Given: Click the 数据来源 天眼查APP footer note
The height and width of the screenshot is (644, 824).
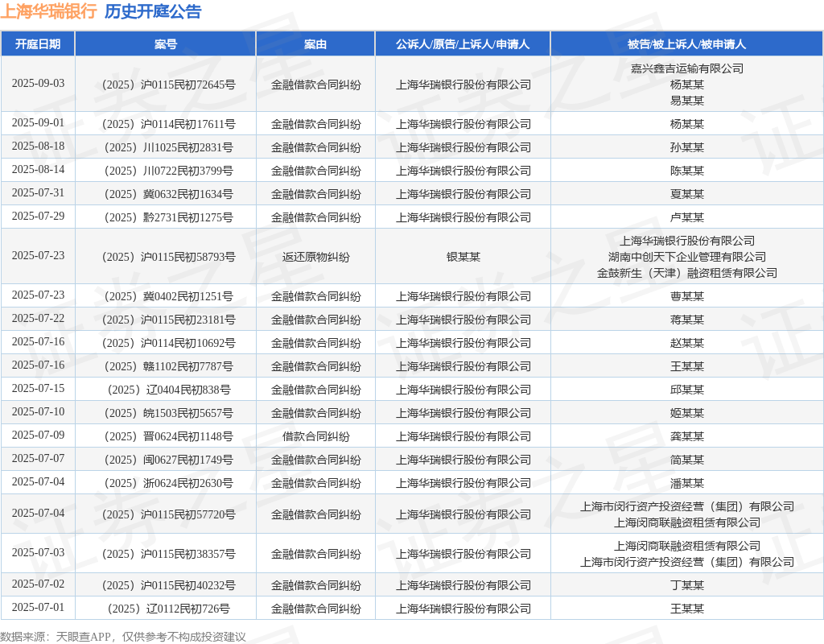Looking at the screenshot, I should 123,637.
